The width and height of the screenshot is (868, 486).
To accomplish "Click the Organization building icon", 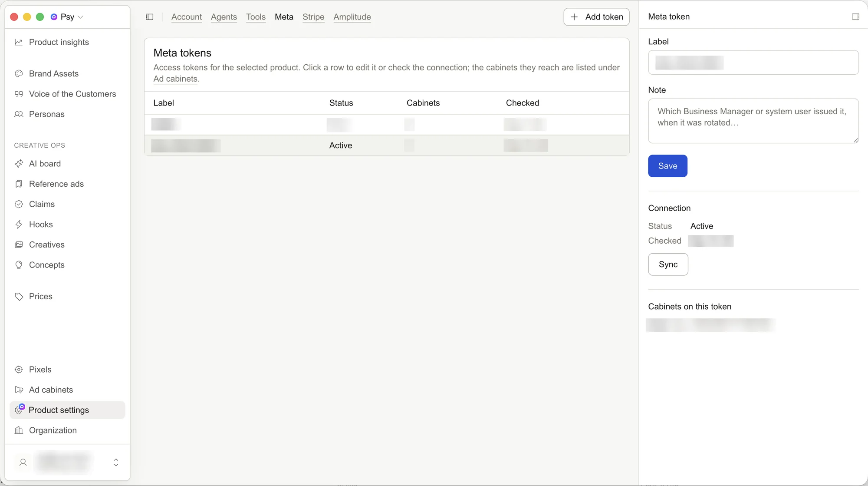I will 19,430.
